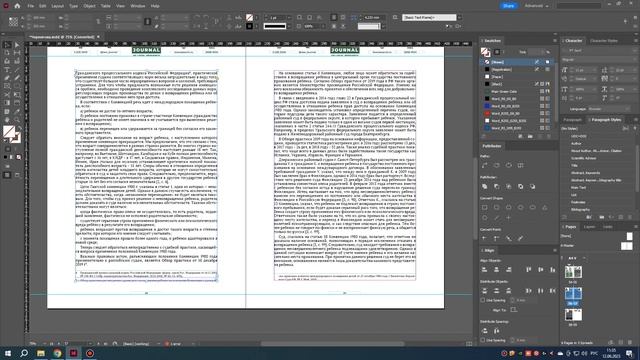Image resolution: width=640 pixels, height=360 pixels.
Task: Go to the InDesign Home screen icon
Action: (x=17, y=6)
